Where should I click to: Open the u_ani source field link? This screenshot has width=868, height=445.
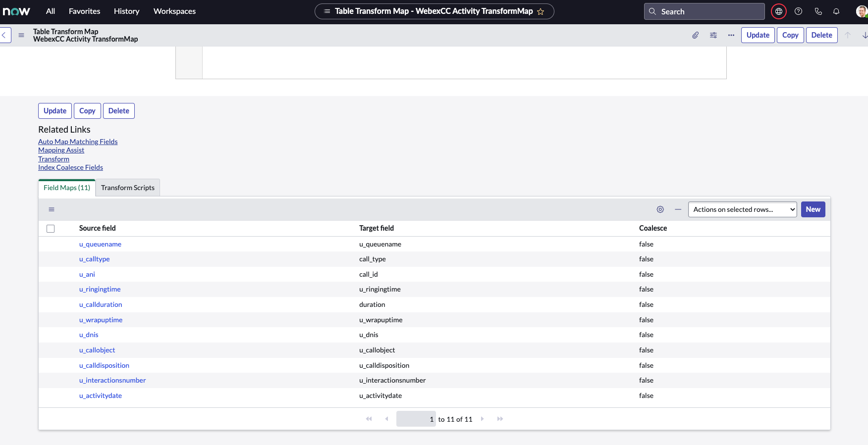tap(87, 274)
